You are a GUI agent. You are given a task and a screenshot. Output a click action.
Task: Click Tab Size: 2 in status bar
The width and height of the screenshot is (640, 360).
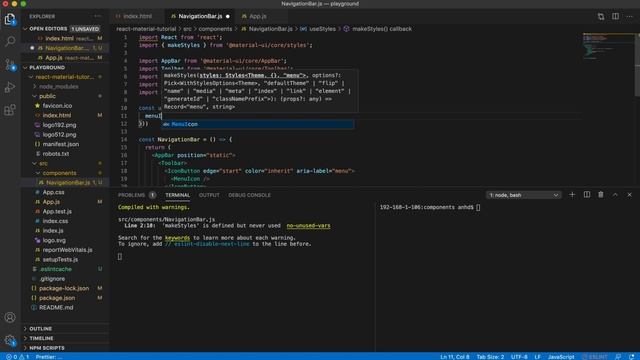490,357
